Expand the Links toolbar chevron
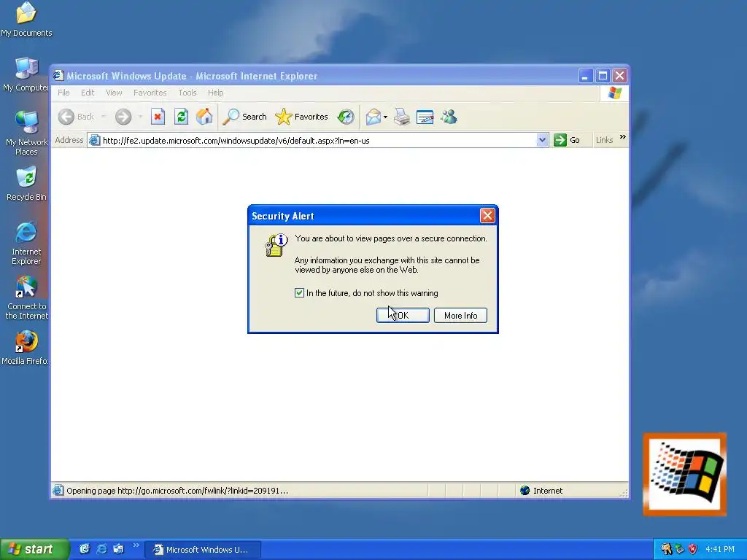This screenshot has width=747, height=560. point(623,137)
